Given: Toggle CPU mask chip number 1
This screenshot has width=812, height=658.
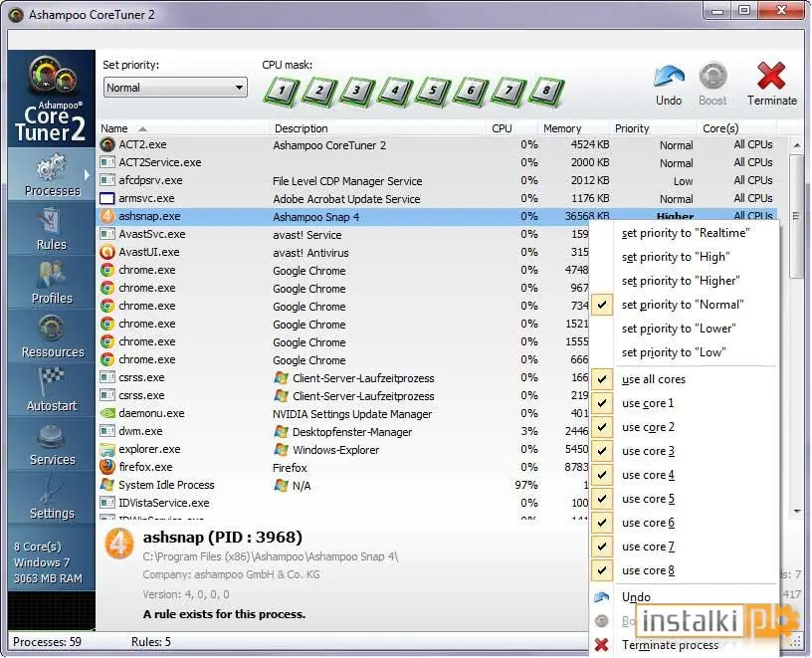Looking at the screenshot, I should [x=282, y=92].
